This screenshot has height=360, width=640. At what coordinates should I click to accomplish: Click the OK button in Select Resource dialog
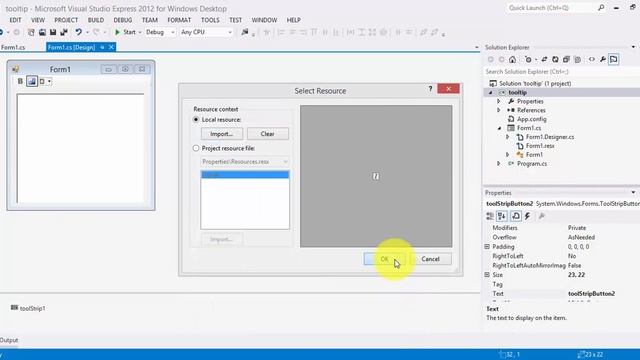click(x=384, y=259)
